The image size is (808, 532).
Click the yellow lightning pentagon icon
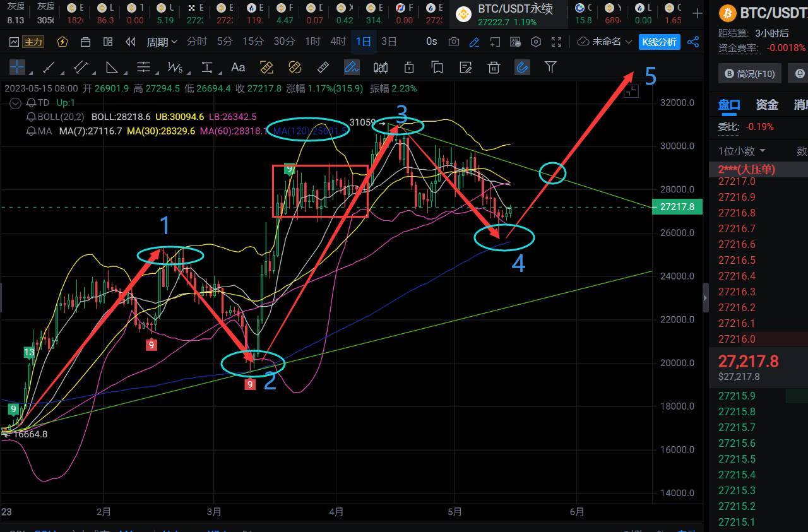tap(62, 42)
